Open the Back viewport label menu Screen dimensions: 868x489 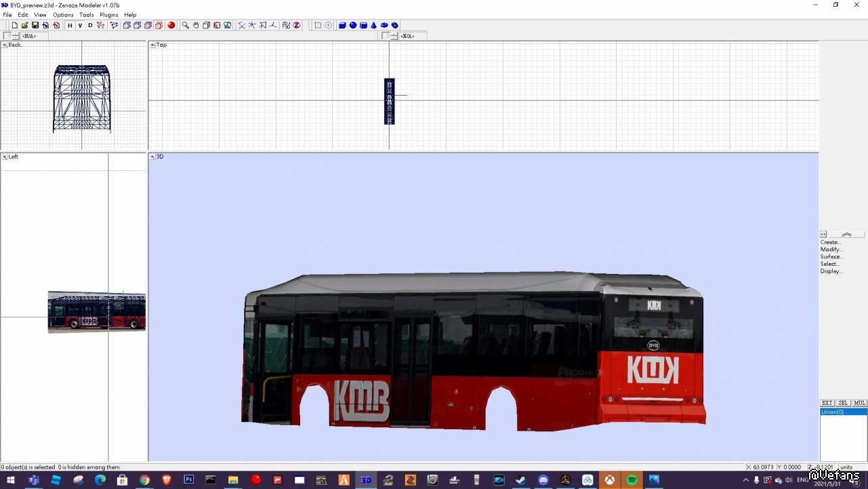(x=12, y=45)
